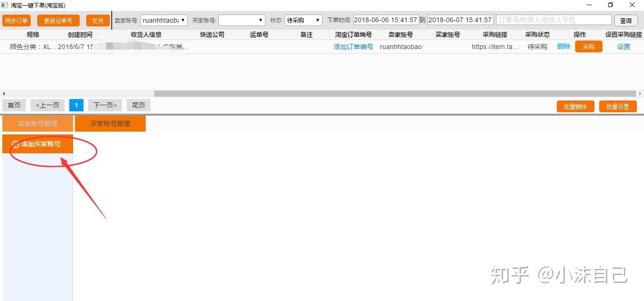The height and width of the screenshot is (301, 644).
Task: Click the scrollbar left arrow
Action: (x=4, y=93)
